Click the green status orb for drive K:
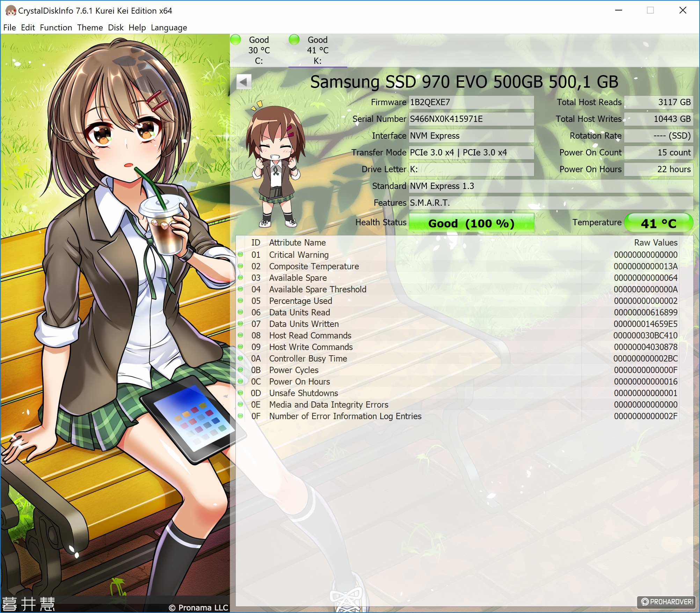Viewport: 700px width, 613px height. (x=294, y=39)
